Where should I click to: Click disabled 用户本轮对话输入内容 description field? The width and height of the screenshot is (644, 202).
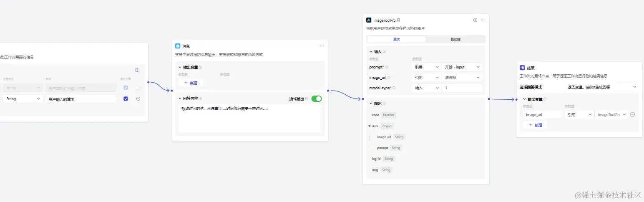81,88
